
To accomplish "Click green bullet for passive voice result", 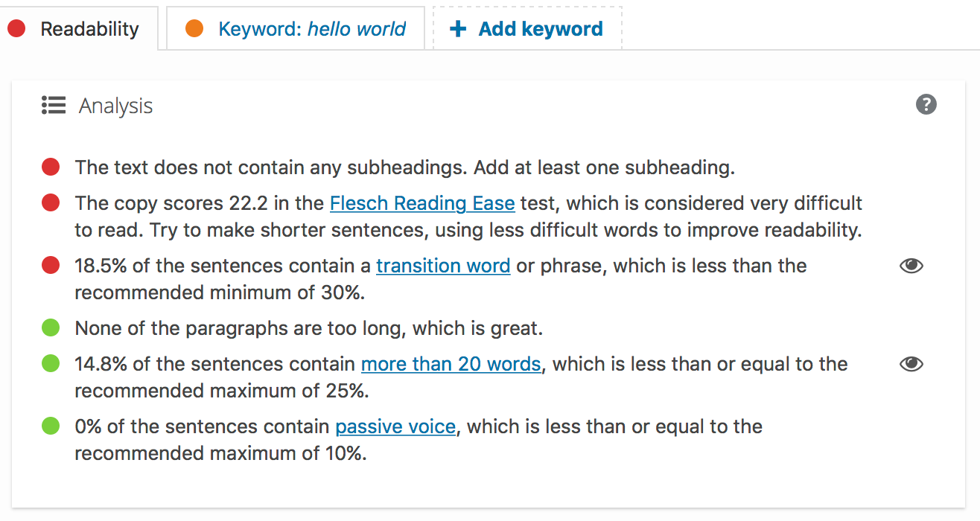I will point(51,426).
